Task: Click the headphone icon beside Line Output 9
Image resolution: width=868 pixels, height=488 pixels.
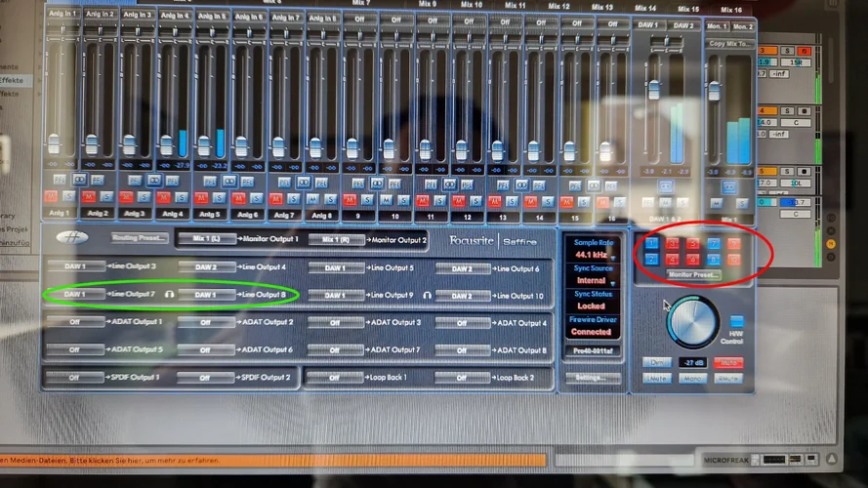Action: coord(427,295)
